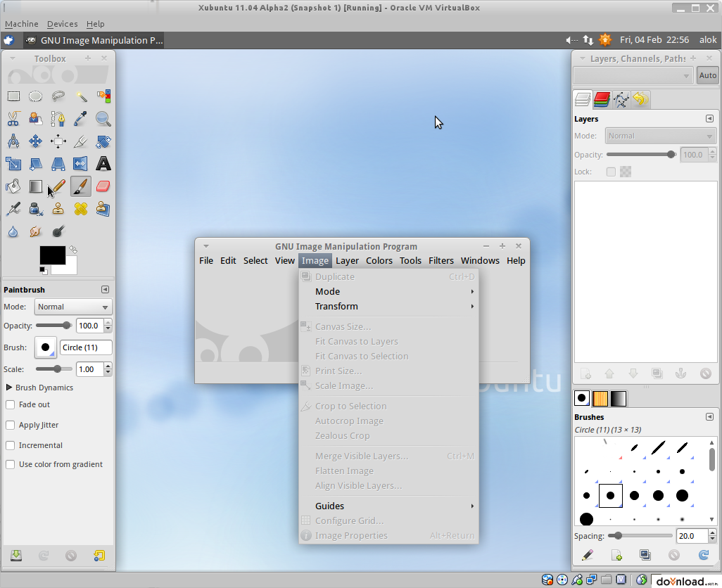Open the Brushes panel menu button

pyautogui.click(x=709, y=417)
